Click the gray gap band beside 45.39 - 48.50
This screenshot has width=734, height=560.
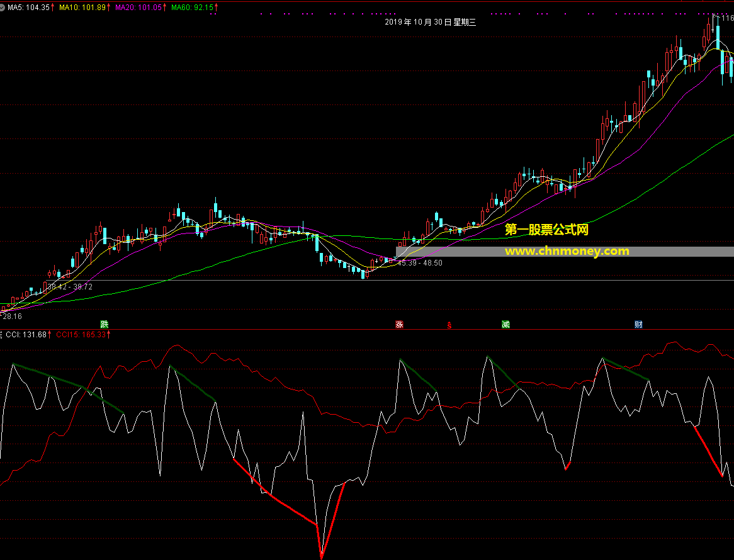[565, 252]
